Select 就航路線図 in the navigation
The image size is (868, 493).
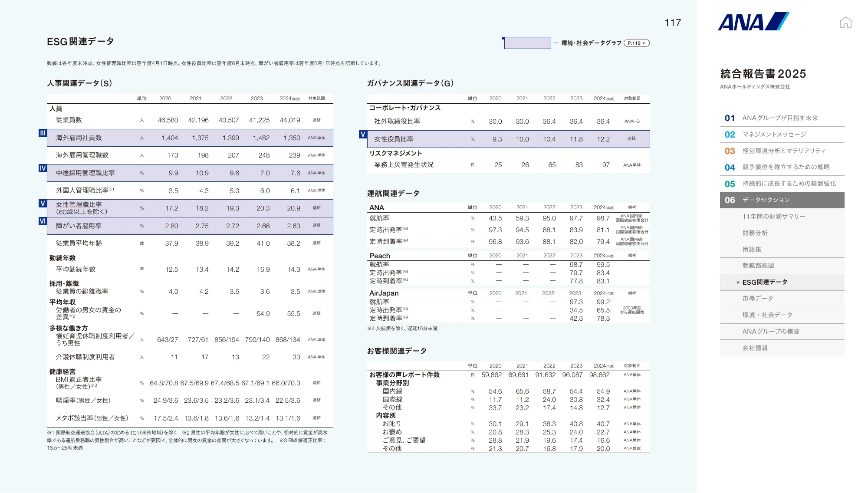point(758,265)
